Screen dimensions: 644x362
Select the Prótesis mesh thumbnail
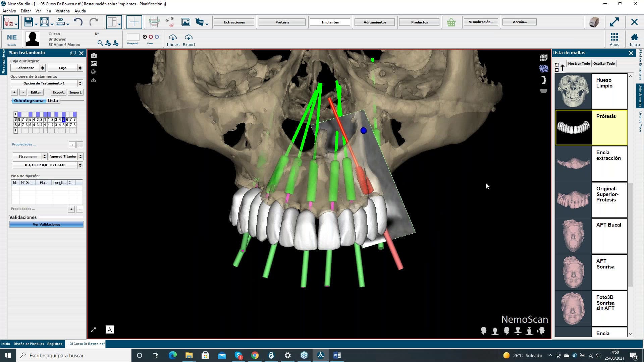click(573, 127)
